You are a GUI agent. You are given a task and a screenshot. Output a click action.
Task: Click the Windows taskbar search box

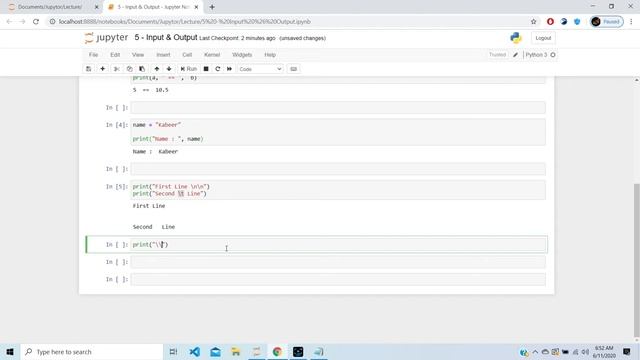pyautogui.click(x=92, y=351)
